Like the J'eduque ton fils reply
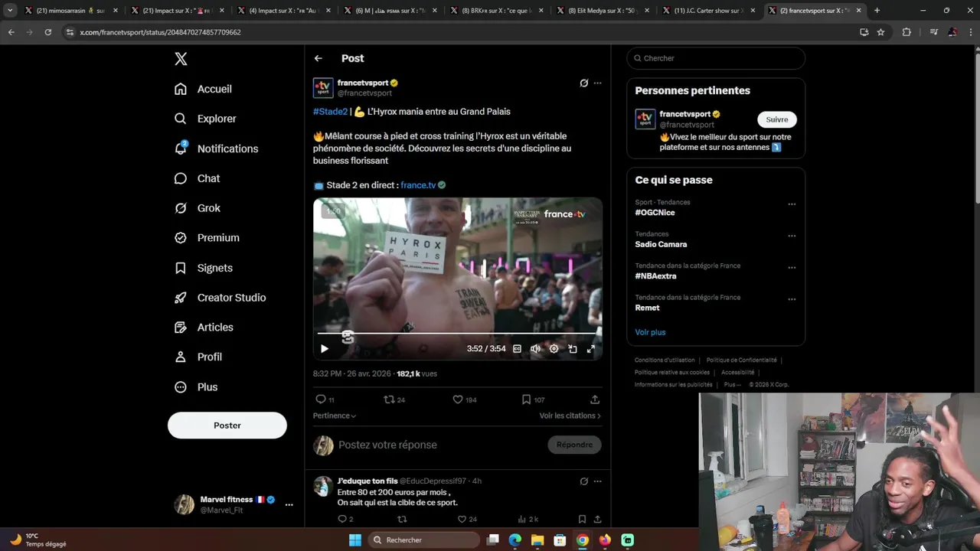 tap(466, 519)
